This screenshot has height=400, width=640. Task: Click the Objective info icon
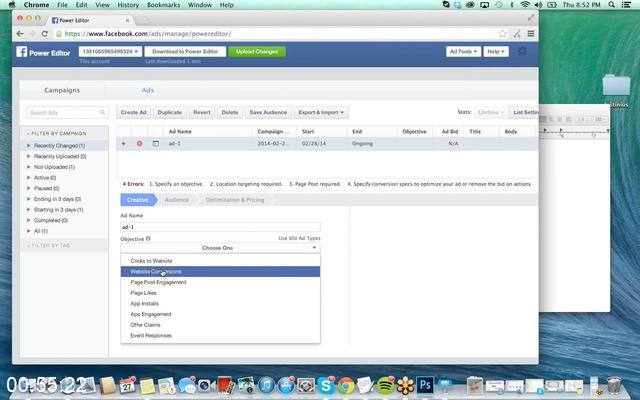tap(148, 239)
